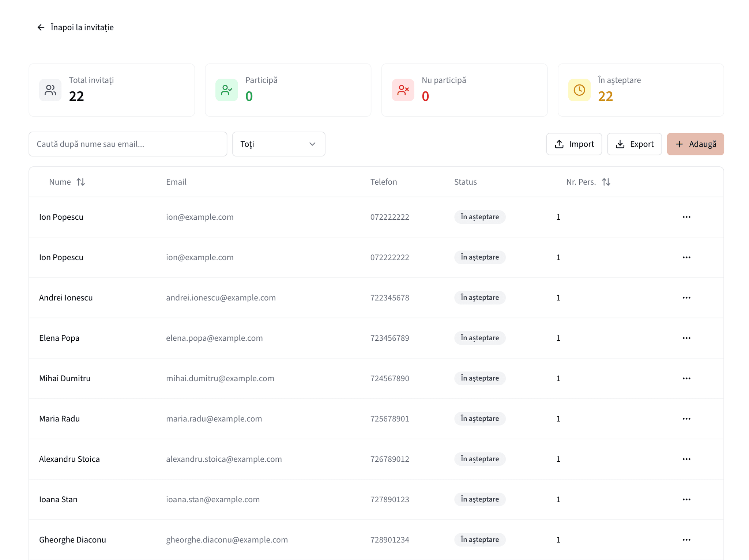Focus the name or email search field
749x560 pixels.
(x=128, y=144)
